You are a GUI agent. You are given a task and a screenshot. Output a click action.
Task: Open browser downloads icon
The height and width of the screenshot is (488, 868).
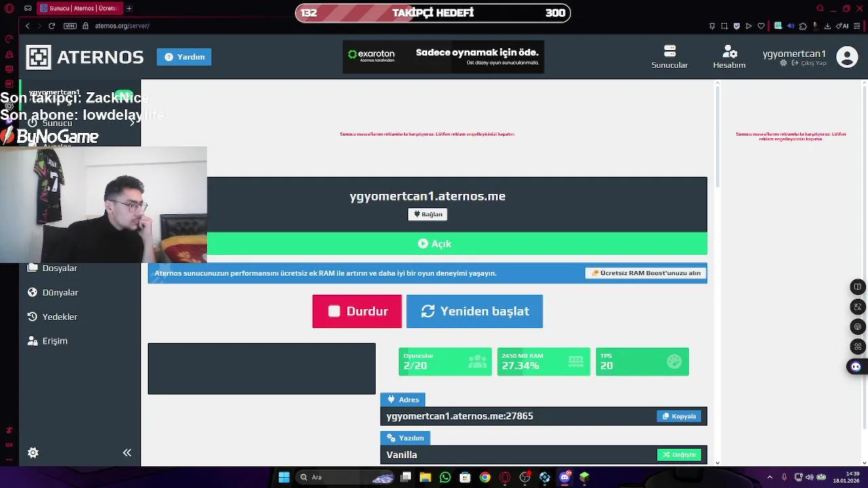(x=827, y=26)
